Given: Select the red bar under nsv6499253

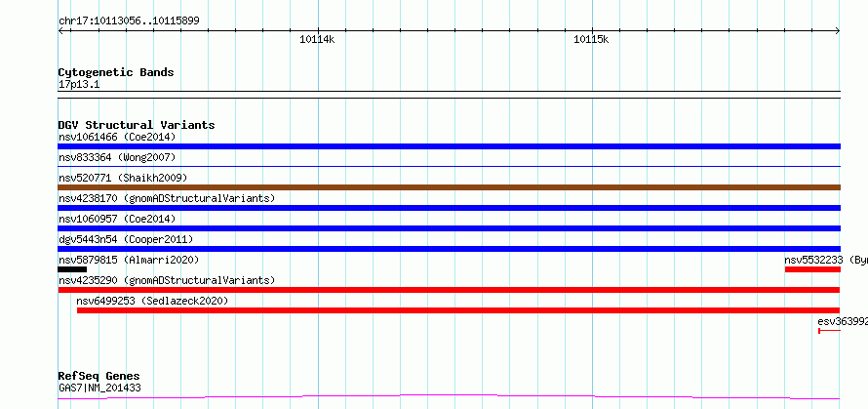Looking at the screenshot, I should pyautogui.click(x=458, y=310).
